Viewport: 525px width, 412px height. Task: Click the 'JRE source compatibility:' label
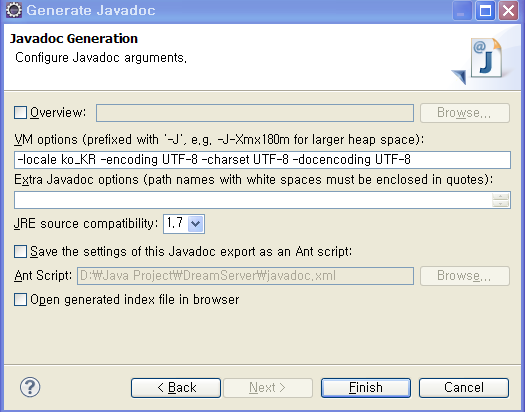click(x=86, y=223)
